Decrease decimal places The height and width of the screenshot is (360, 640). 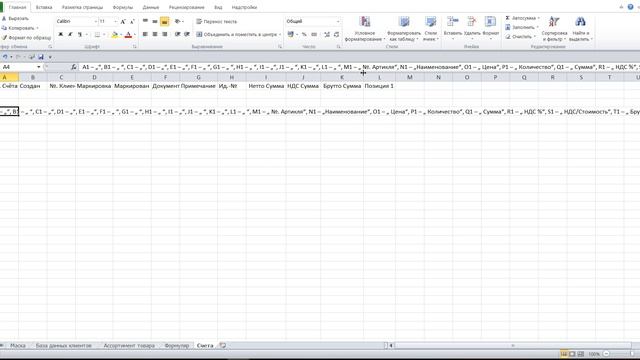336,35
